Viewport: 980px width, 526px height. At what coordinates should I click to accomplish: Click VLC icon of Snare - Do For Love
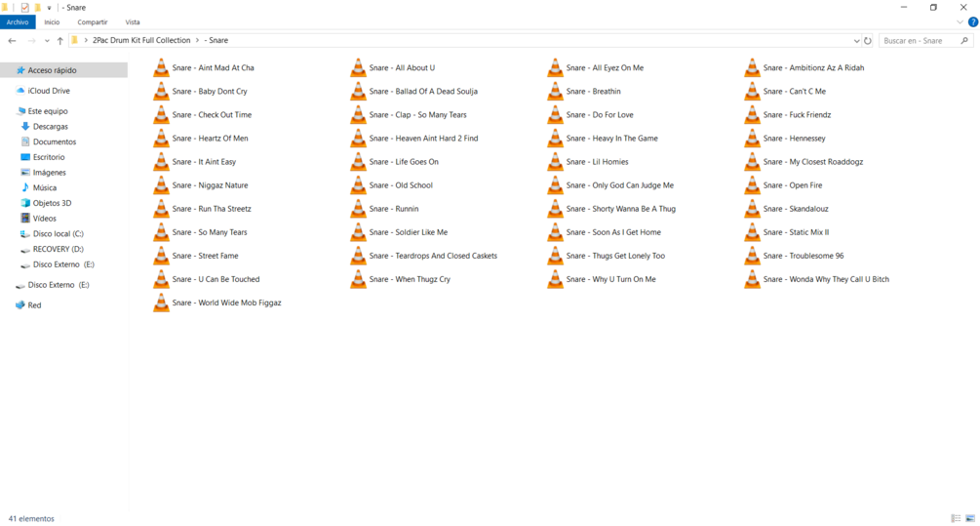(555, 114)
